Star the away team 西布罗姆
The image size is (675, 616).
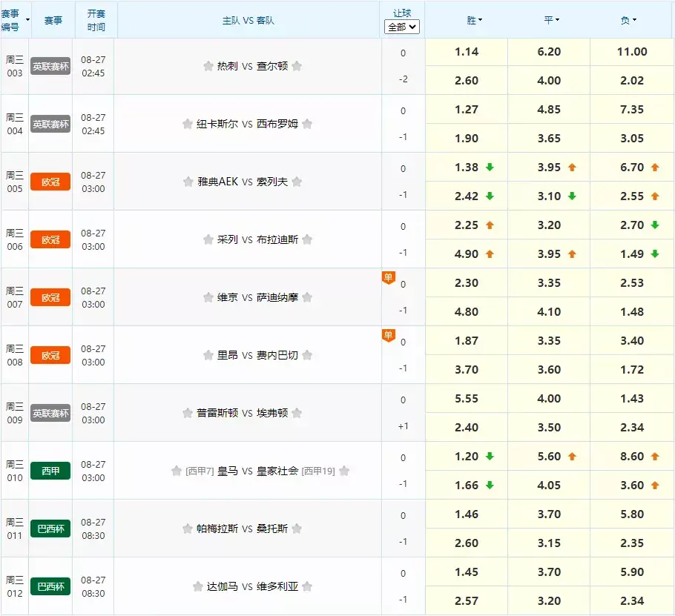pyautogui.click(x=307, y=124)
